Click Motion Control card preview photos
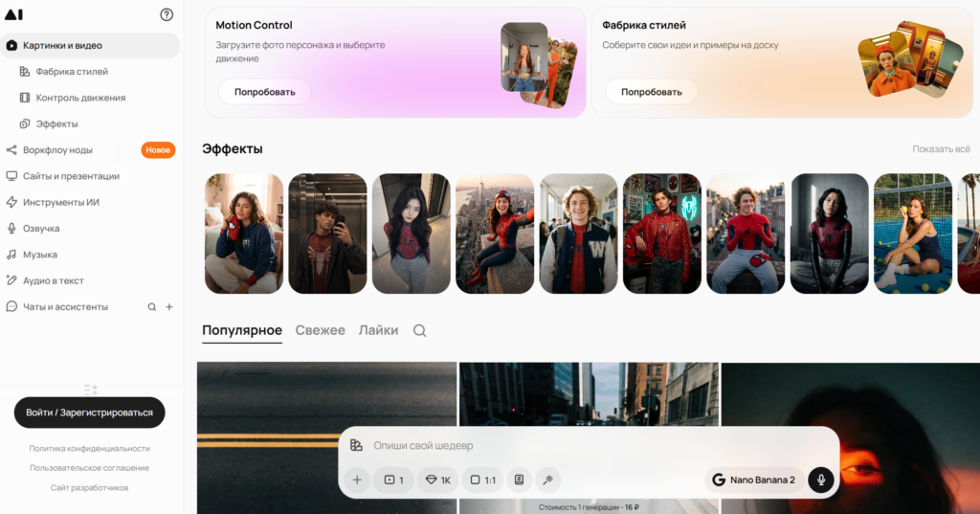 [539, 64]
